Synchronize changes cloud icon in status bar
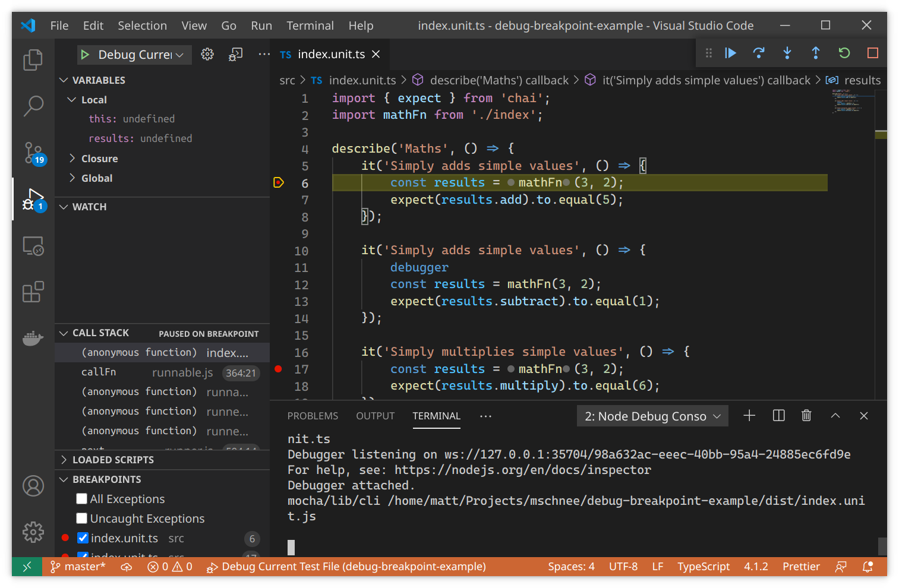The height and width of the screenshot is (588, 899). pyautogui.click(x=127, y=567)
